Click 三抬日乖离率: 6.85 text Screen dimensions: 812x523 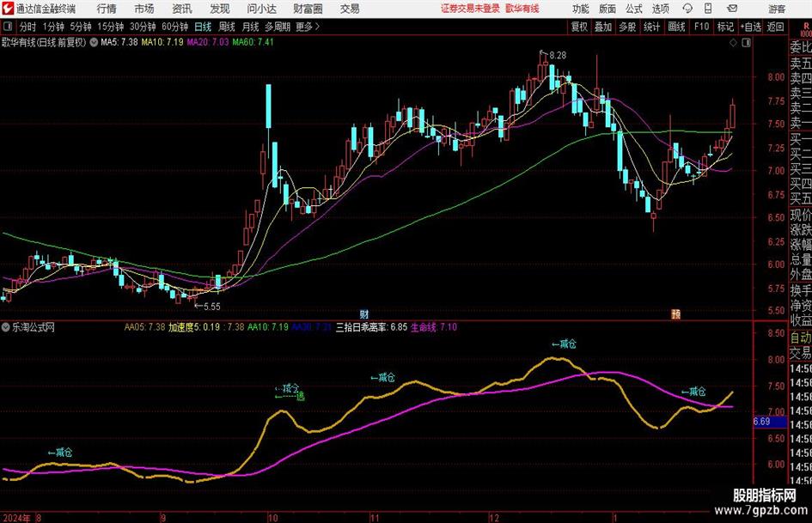tap(371, 327)
